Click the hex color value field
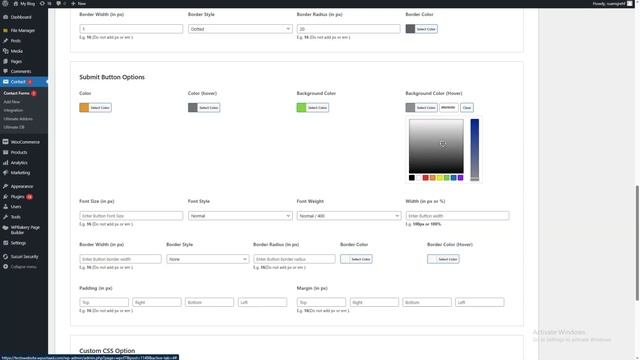Screen dimensions: 640x360 [449, 108]
